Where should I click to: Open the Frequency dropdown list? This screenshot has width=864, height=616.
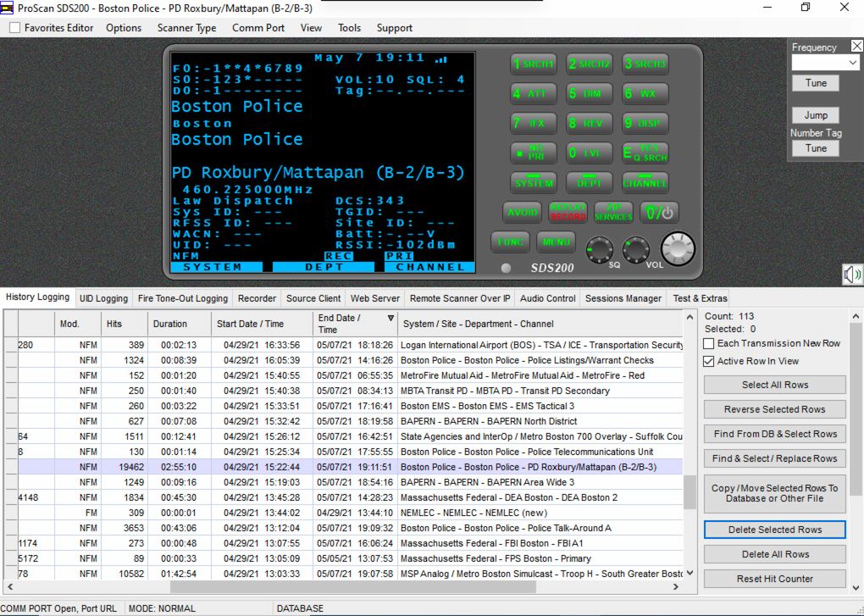pos(853,60)
